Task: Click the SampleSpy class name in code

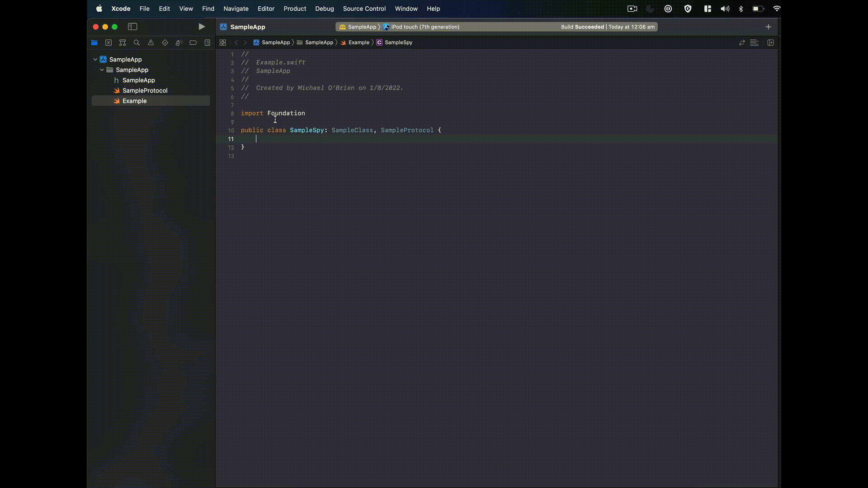Action: pyautogui.click(x=307, y=130)
